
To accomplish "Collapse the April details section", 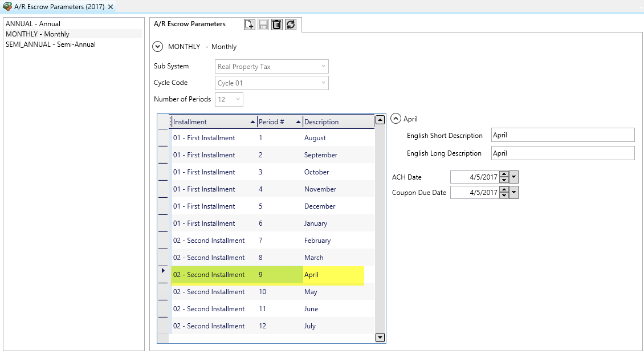I will click(396, 119).
